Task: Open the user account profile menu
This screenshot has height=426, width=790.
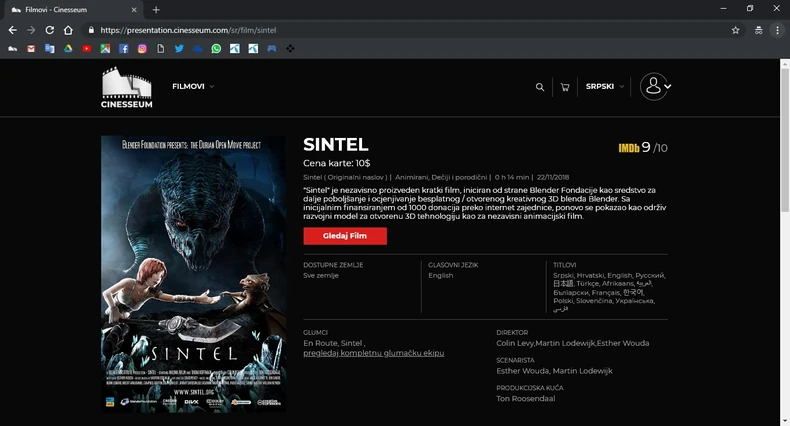Action: 655,87
